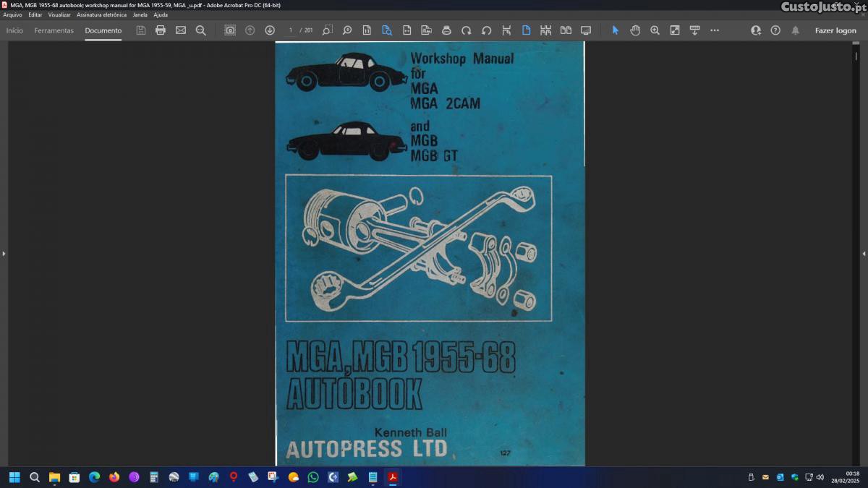Switch to the Ferramentas tab

[54, 30]
